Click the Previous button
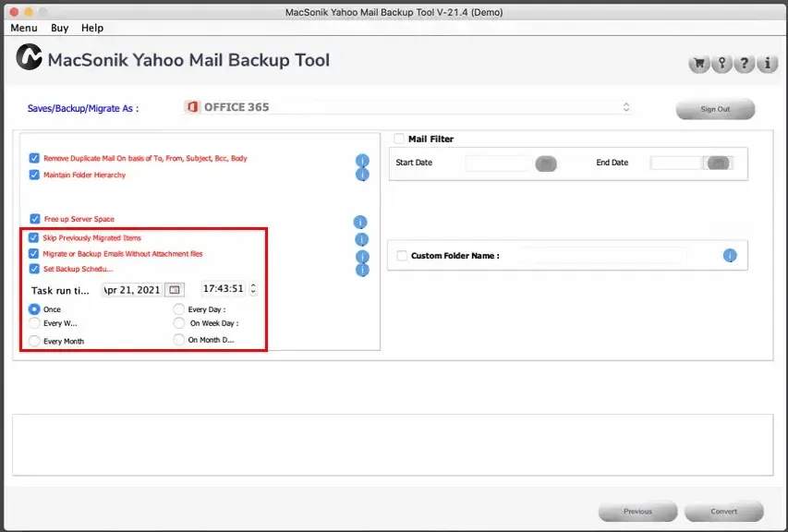788x532 pixels. [637, 511]
